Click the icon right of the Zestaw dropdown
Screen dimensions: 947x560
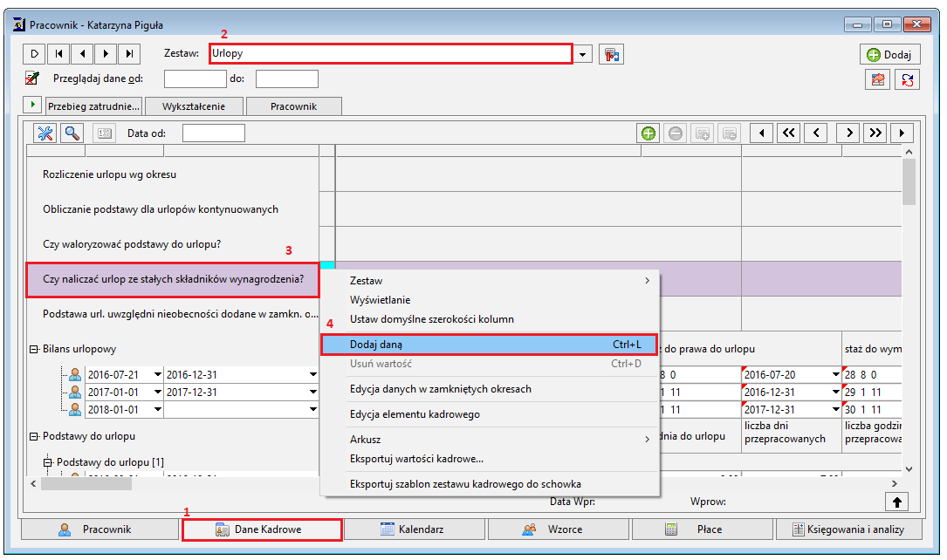tap(611, 54)
